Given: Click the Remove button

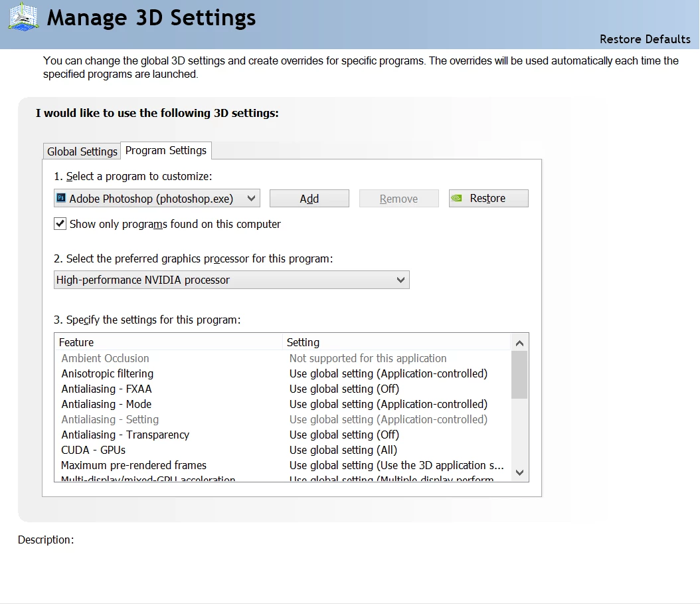Looking at the screenshot, I should [x=398, y=199].
